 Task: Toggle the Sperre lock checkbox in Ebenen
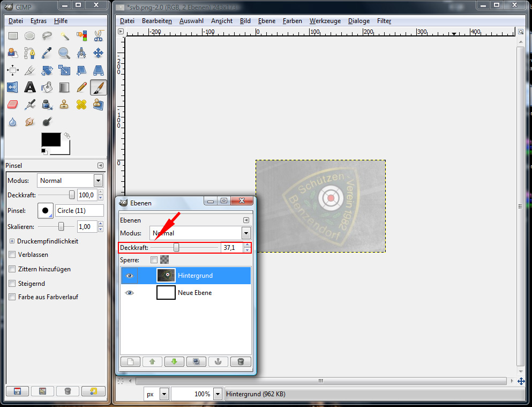(154, 260)
